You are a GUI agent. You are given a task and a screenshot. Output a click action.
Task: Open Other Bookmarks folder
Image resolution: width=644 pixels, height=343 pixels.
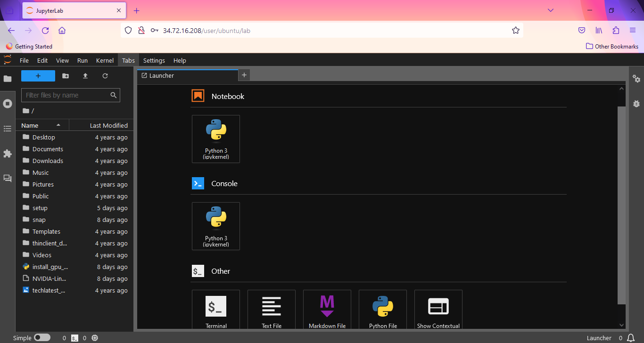pyautogui.click(x=612, y=46)
